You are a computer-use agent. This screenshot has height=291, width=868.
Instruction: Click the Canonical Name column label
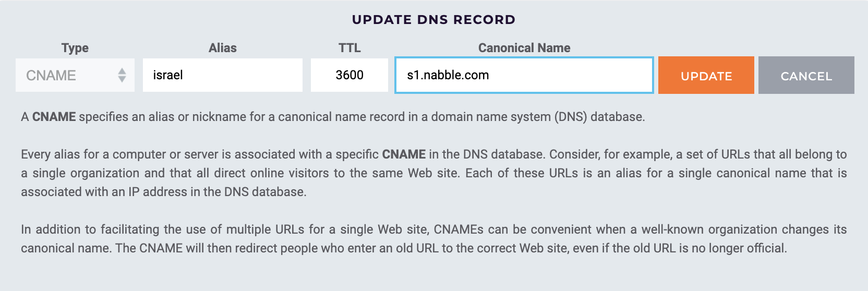(x=524, y=48)
